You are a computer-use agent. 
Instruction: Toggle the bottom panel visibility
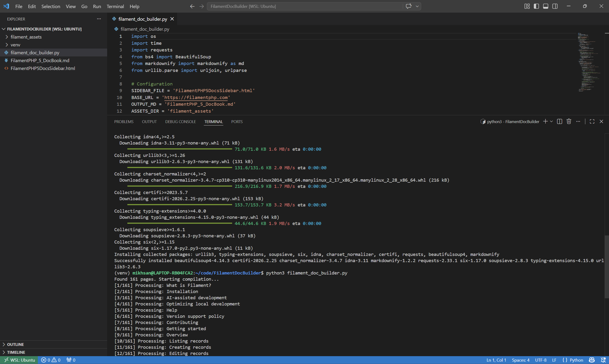point(545,6)
